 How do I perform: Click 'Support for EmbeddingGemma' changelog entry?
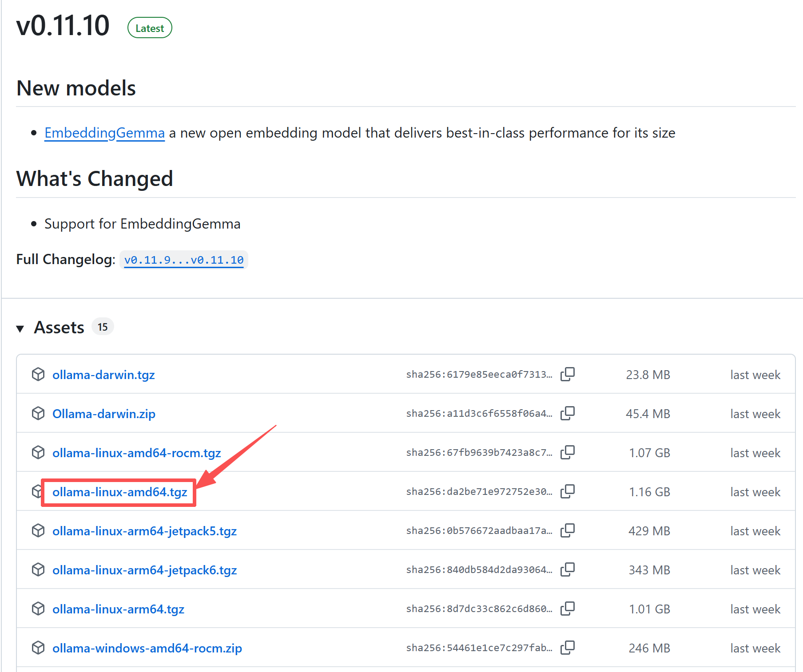pyautogui.click(x=142, y=224)
